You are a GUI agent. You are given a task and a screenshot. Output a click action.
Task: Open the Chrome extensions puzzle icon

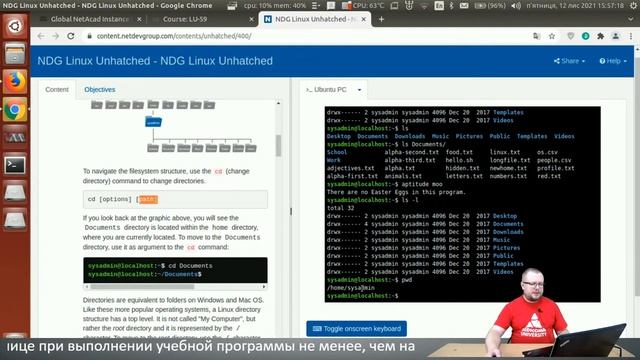pyautogui.click(x=600, y=36)
